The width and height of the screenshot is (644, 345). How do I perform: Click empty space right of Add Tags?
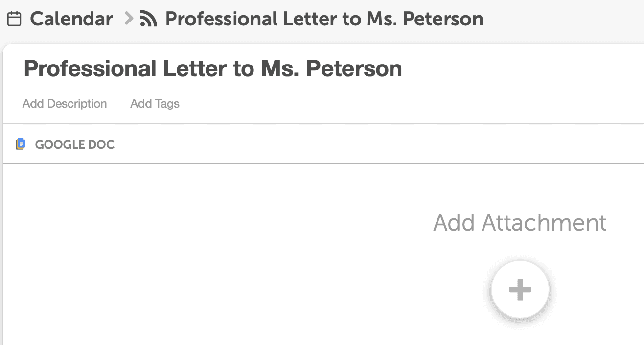pos(391,104)
